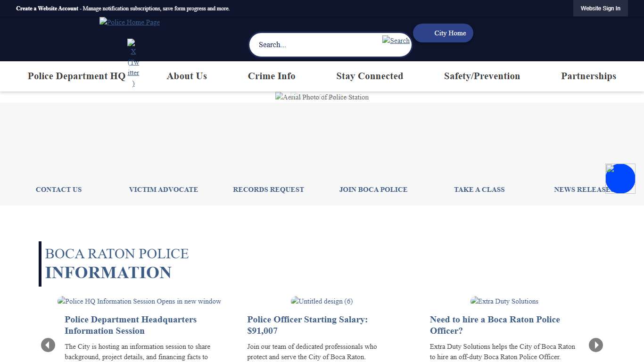This screenshot has width=644, height=362.
Task: Select the Partnerships menu item
Action: pyautogui.click(x=588, y=76)
